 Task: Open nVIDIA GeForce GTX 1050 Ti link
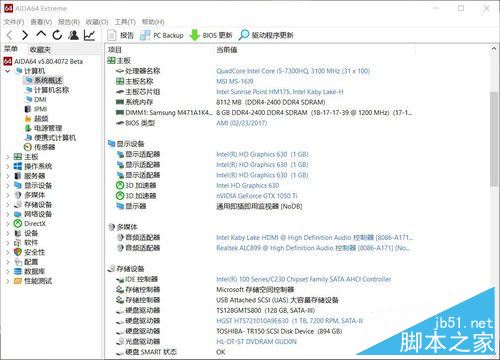tap(257, 196)
